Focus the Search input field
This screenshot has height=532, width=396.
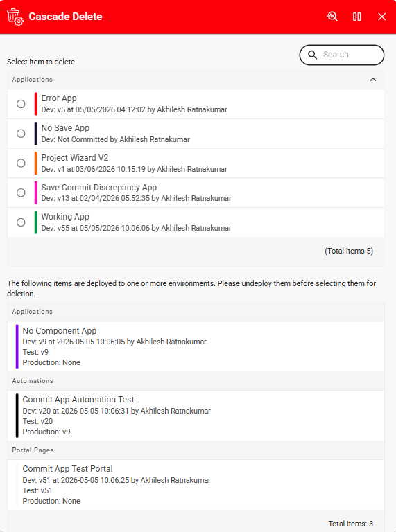pos(342,55)
